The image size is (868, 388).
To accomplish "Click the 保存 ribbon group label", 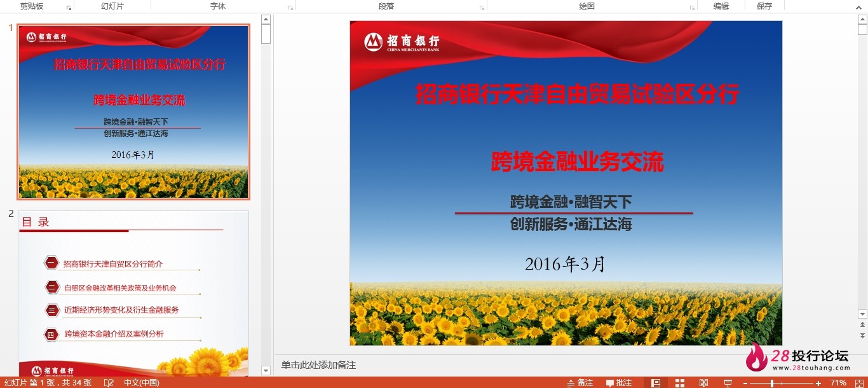I will (x=764, y=6).
